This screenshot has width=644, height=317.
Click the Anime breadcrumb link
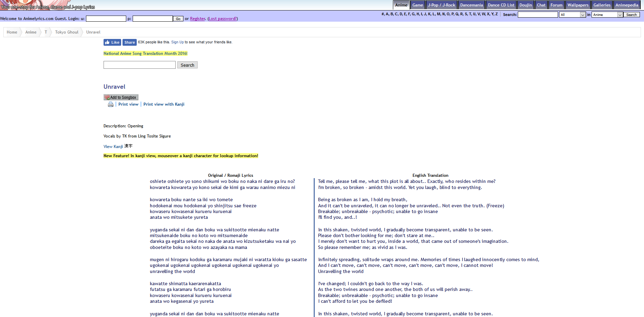tap(31, 32)
